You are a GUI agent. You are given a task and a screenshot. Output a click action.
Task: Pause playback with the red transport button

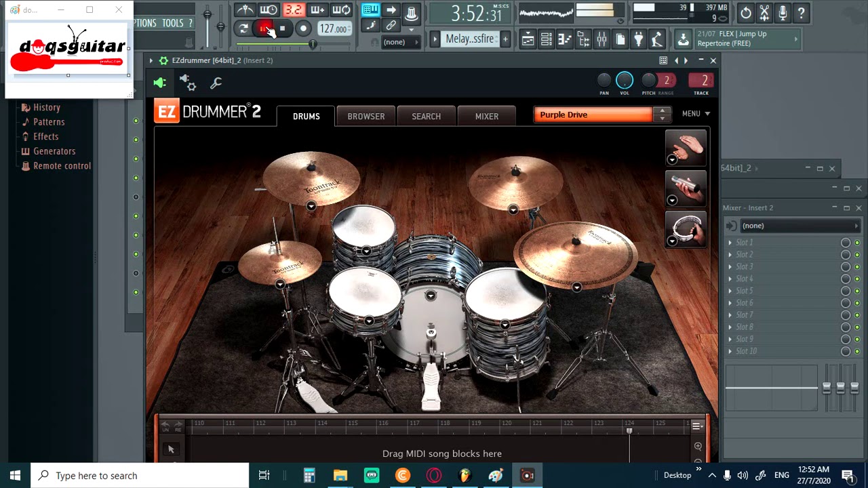(263, 28)
